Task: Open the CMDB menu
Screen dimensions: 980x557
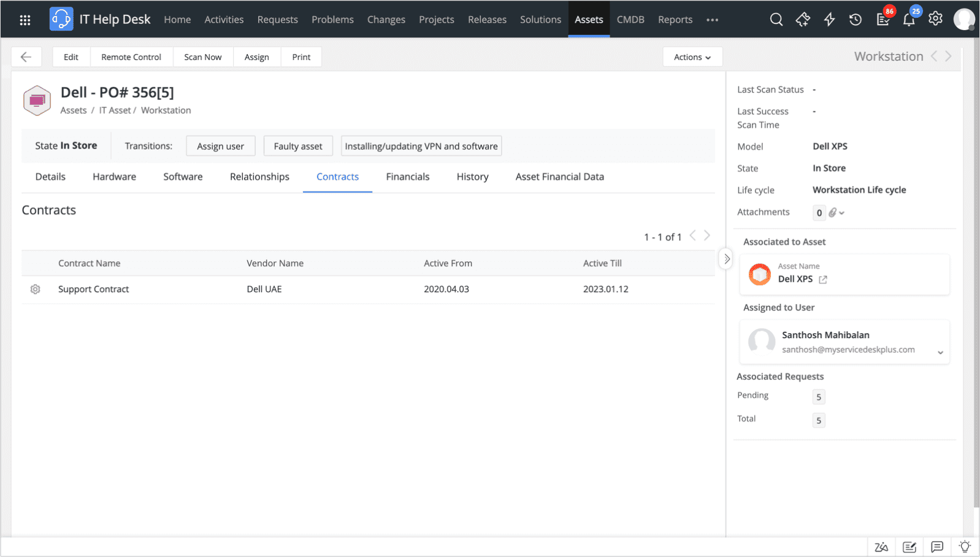Action: [630, 20]
